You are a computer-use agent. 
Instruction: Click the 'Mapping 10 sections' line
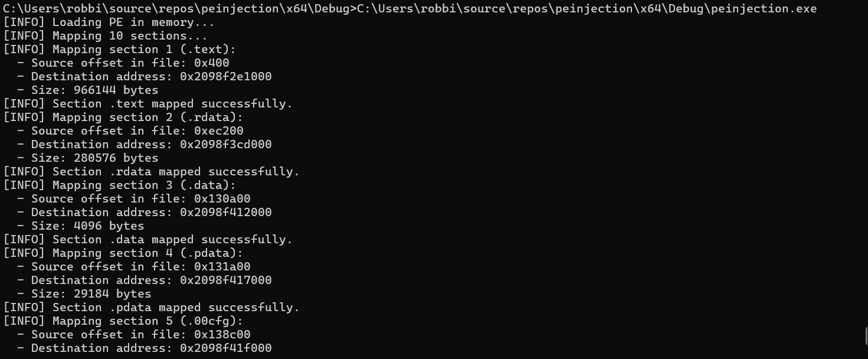[105, 36]
